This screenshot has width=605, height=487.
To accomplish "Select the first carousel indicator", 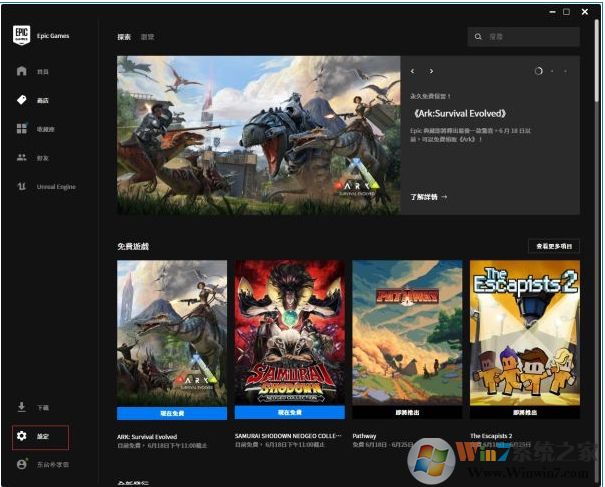I will (539, 71).
